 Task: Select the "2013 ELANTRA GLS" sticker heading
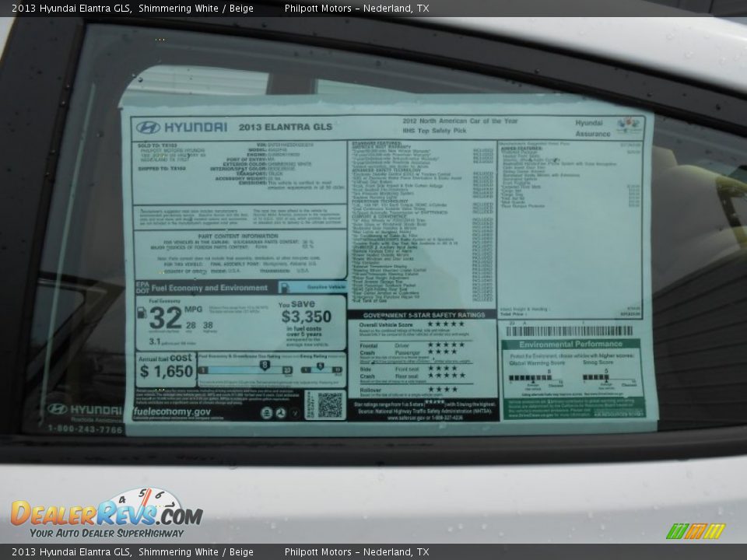pos(286,127)
